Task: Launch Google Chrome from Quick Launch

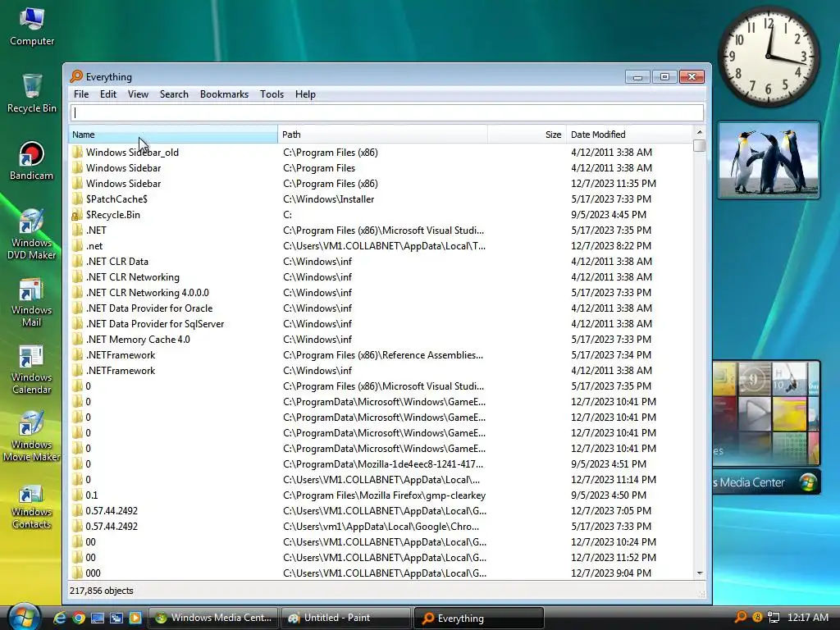Action: click(x=79, y=618)
